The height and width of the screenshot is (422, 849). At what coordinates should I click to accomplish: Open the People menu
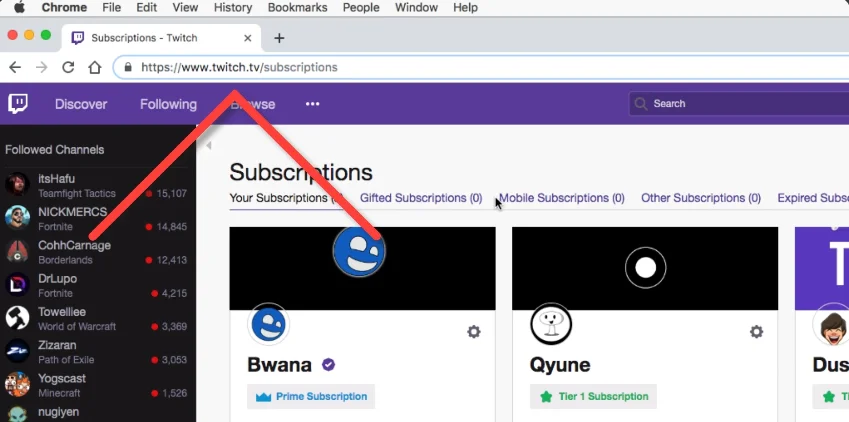click(361, 8)
